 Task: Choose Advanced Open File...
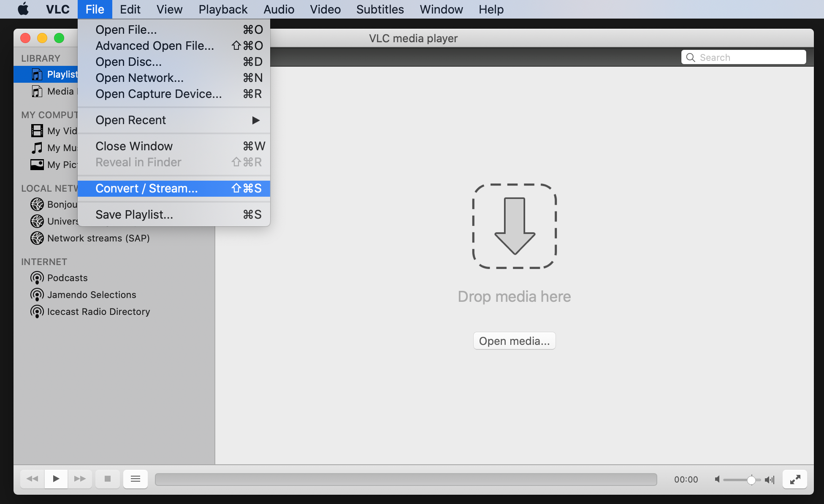coord(174,46)
